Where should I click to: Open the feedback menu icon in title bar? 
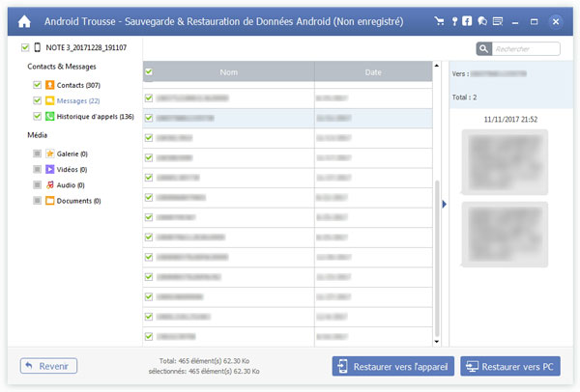click(497, 20)
